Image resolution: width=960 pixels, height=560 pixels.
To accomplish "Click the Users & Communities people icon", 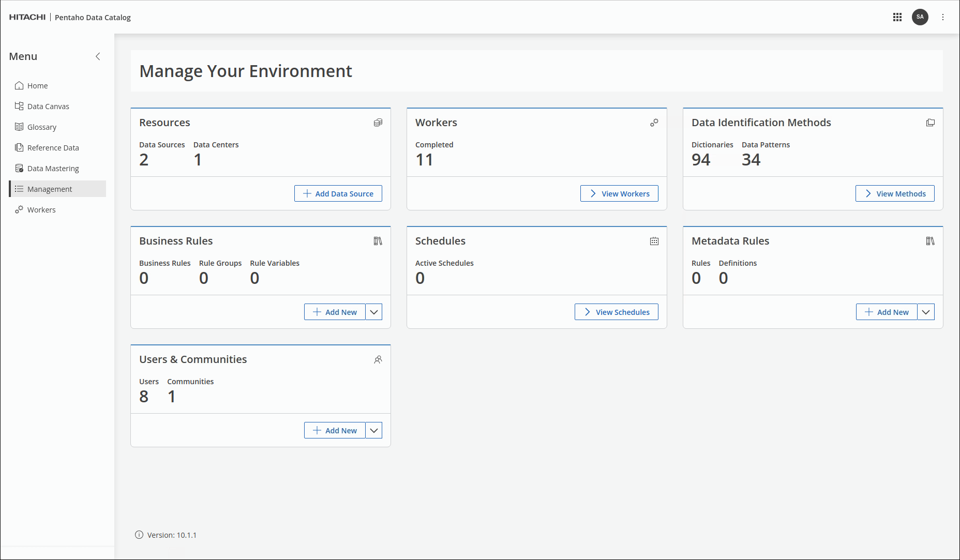I will [x=378, y=359].
